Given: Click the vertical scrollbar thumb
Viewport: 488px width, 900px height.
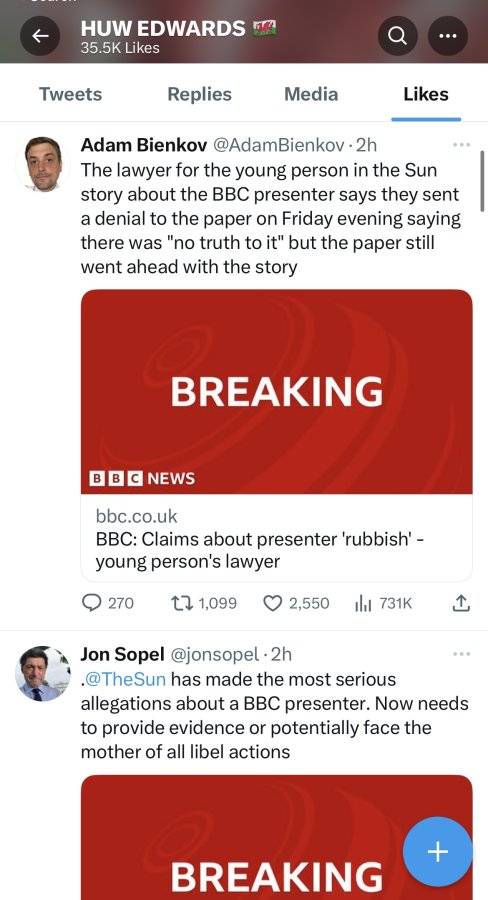Looking at the screenshot, I should pos(482,181).
